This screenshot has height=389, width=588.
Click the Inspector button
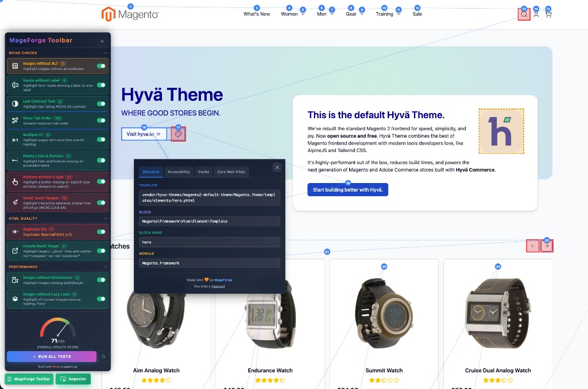pos(73,379)
